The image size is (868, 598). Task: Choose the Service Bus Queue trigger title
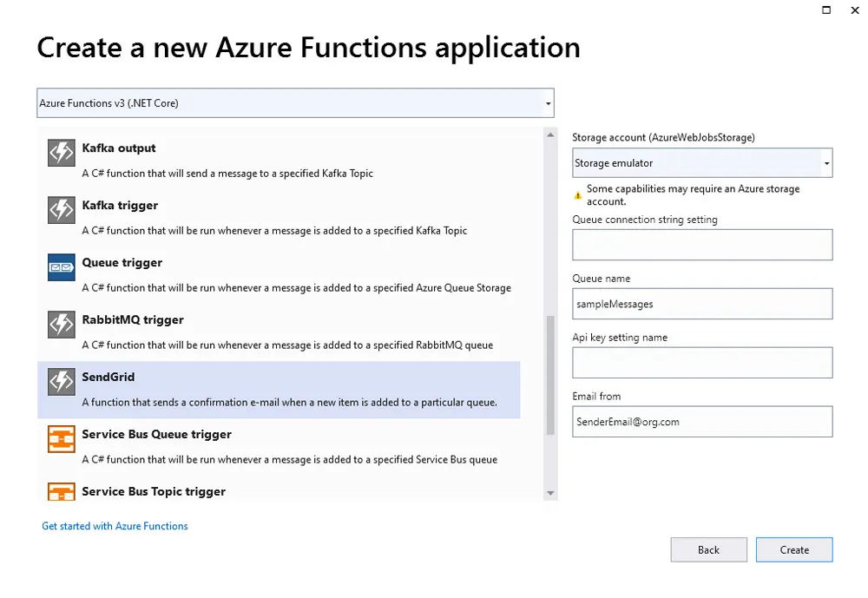(x=156, y=434)
